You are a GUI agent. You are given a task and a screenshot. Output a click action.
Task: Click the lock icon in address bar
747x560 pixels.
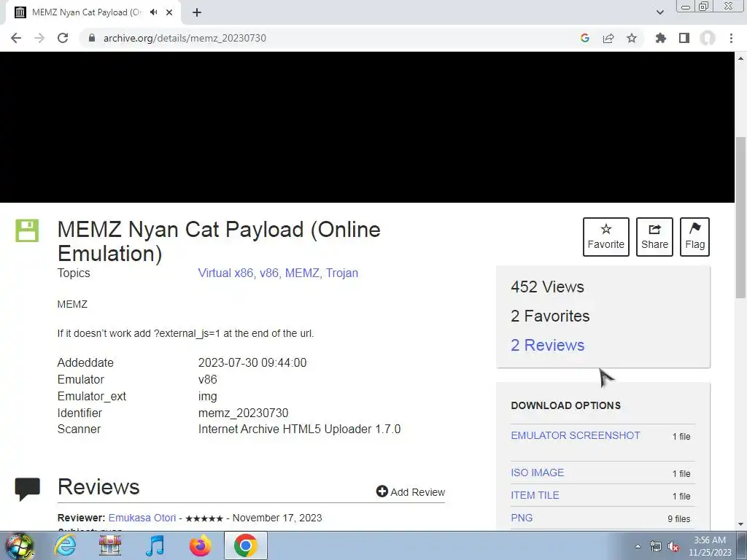pos(92,38)
